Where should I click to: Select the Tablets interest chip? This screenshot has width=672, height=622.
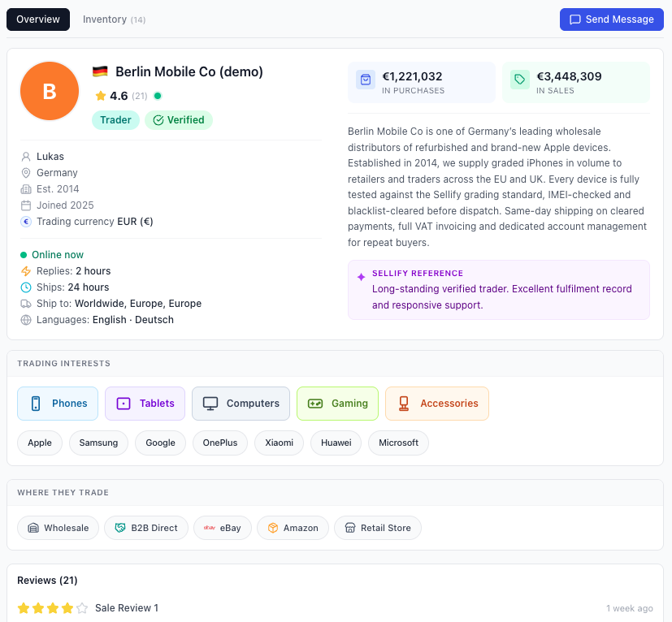tap(145, 404)
